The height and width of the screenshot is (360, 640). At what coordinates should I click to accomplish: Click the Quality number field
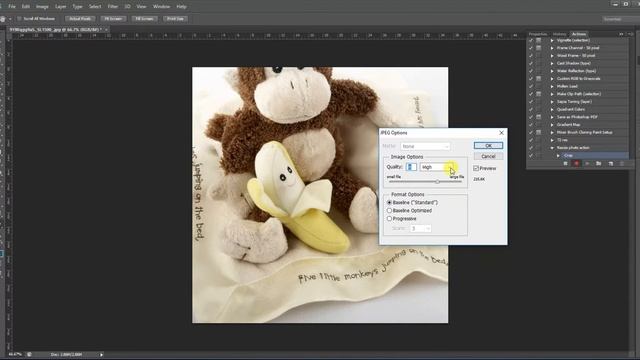(x=411, y=167)
